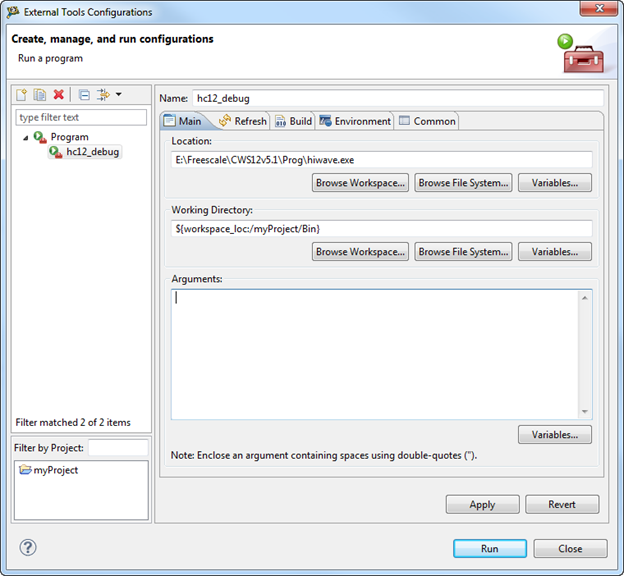Click Browse Workspace under Location
The height and width of the screenshot is (576, 624).
tap(360, 183)
